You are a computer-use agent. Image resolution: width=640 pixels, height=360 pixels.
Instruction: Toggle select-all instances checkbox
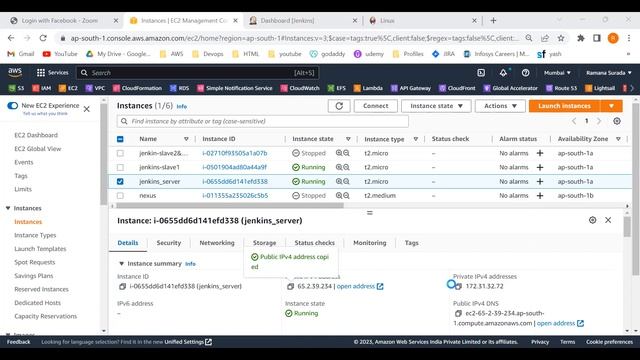[x=120, y=139]
